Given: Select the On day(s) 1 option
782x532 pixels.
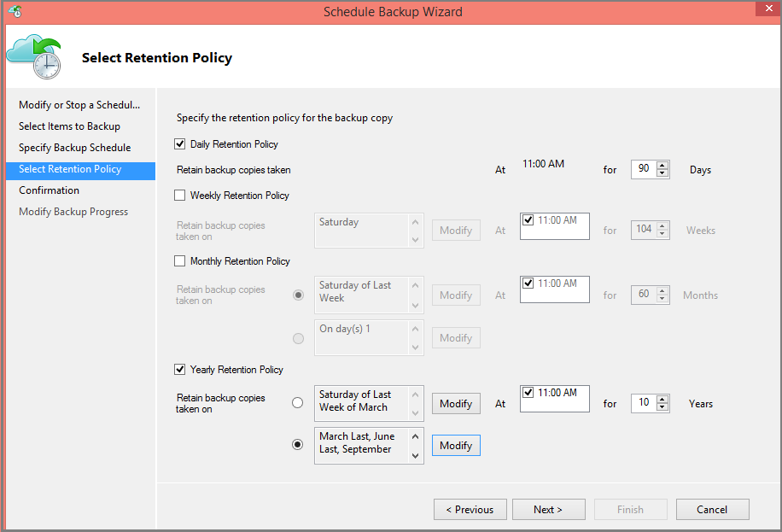Looking at the screenshot, I should click(x=297, y=337).
